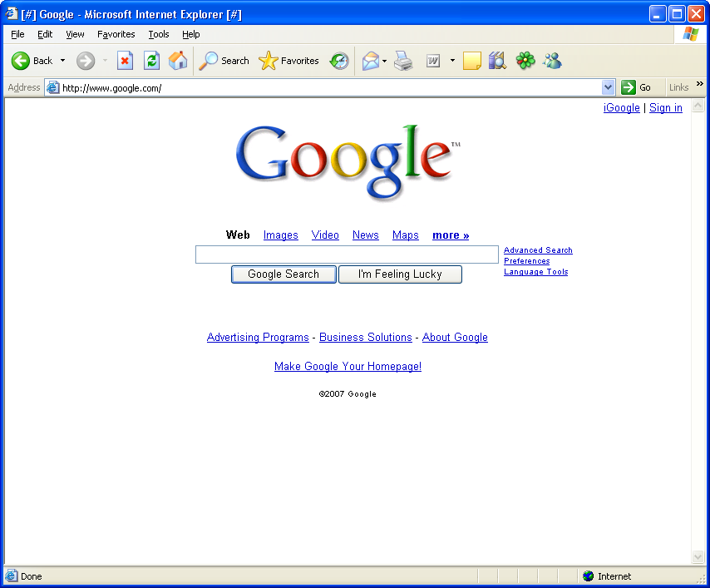710x588 pixels.
Task: Open the Business Solutions link
Action: pos(366,338)
